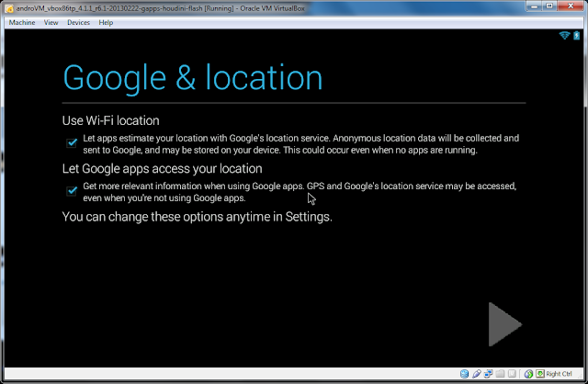This screenshot has height=384, width=588.
Task: Click the keyboard capture arrow icon
Action: tap(540, 374)
